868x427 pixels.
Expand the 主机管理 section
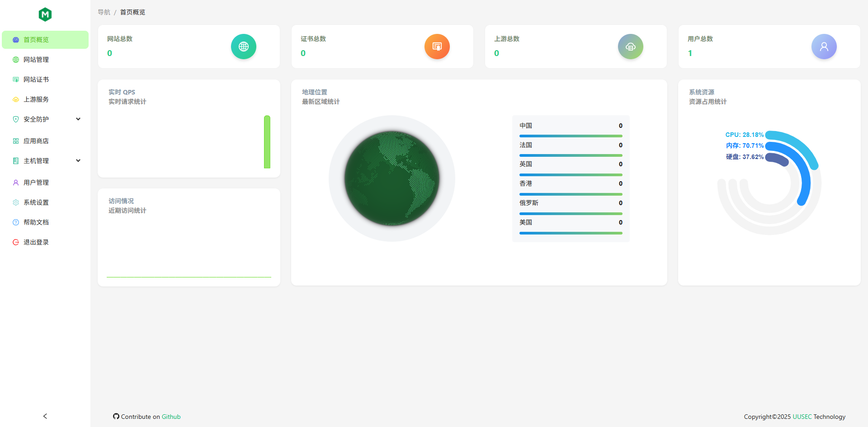[x=78, y=160]
